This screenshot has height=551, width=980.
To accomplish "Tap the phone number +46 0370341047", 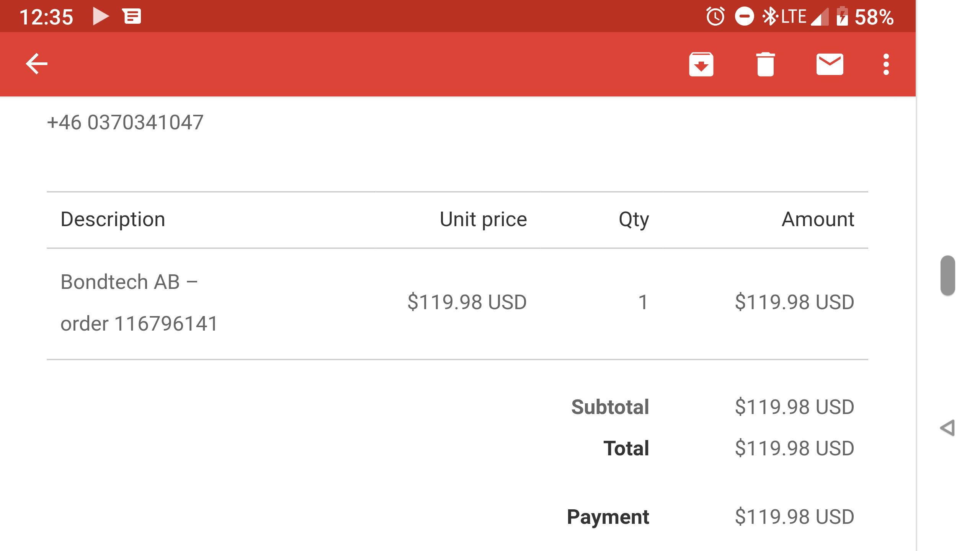I will (x=125, y=122).
